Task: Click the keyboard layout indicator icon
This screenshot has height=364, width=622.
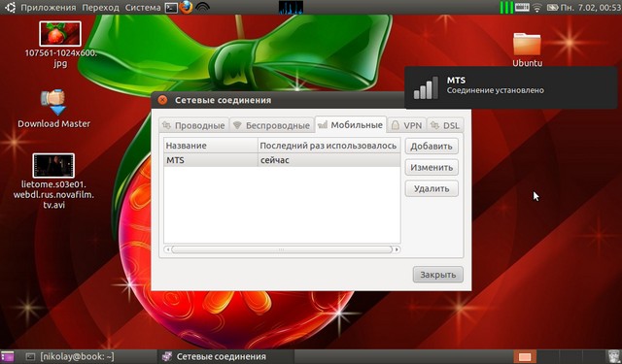Action: coord(522,7)
